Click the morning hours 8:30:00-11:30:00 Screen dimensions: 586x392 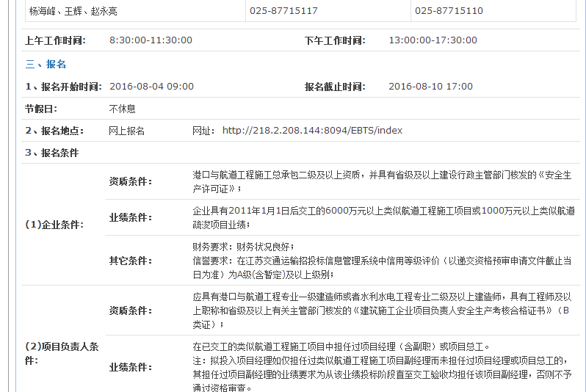coord(151,40)
